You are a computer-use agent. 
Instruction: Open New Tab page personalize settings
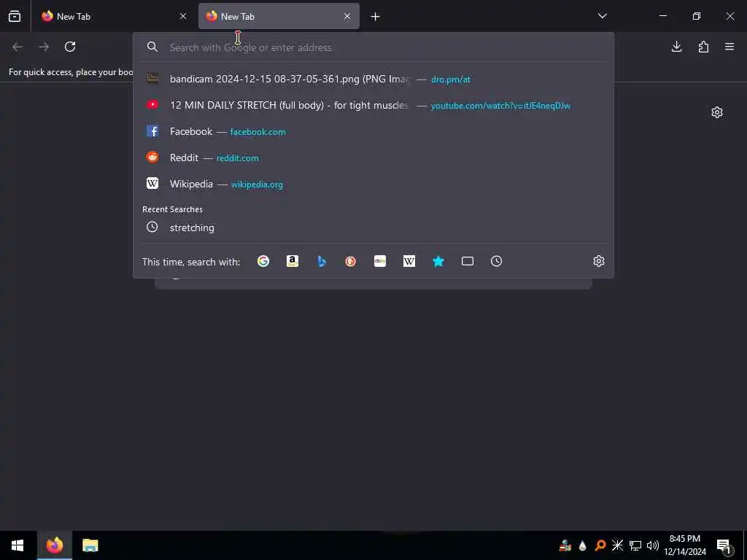pyautogui.click(x=717, y=112)
